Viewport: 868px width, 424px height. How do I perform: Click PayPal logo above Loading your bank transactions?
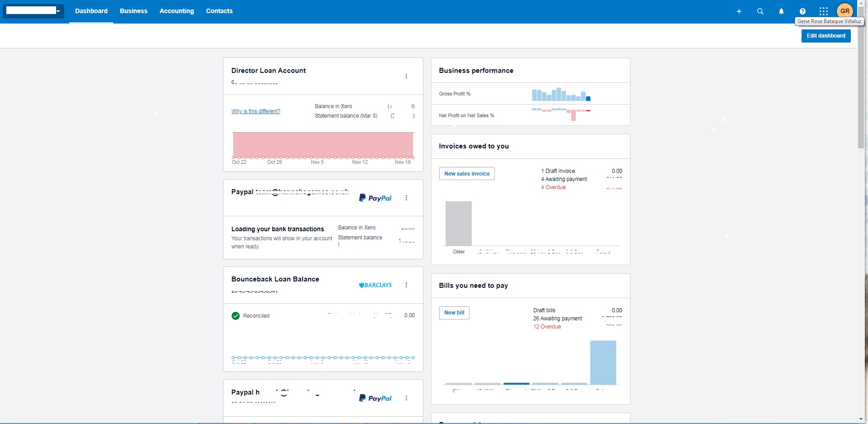pyautogui.click(x=375, y=198)
